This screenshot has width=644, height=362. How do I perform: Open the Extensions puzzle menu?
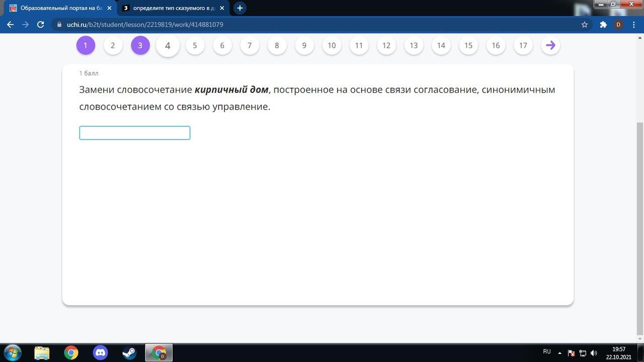coord(603,24)
